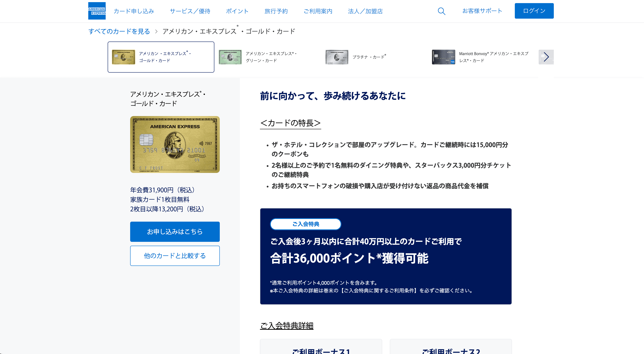Click headline 前に向かって、歩み続けるあなたに
Image resolution: width=644 pixels, height=354 pixels.
tap(333, 96)
